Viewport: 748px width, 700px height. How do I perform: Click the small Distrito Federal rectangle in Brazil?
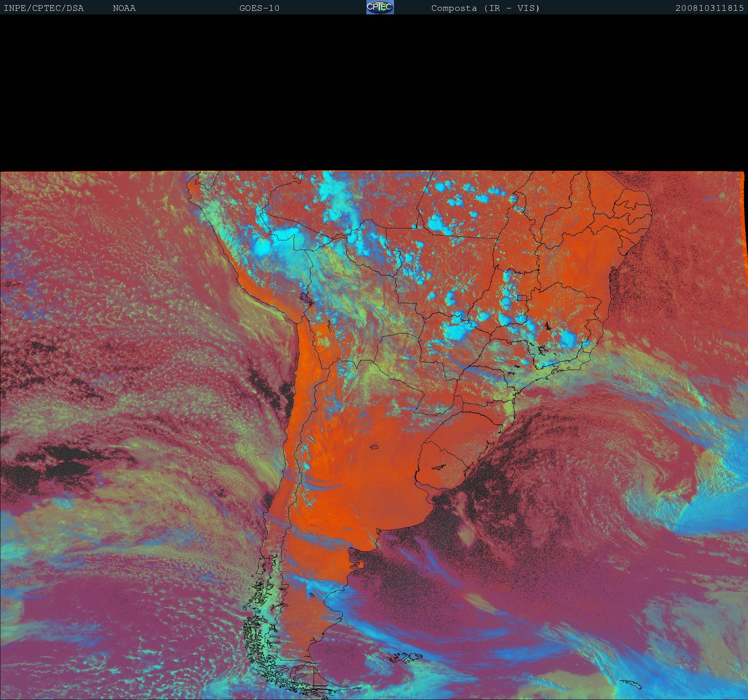pyautogui.click(x=522, y=298)
